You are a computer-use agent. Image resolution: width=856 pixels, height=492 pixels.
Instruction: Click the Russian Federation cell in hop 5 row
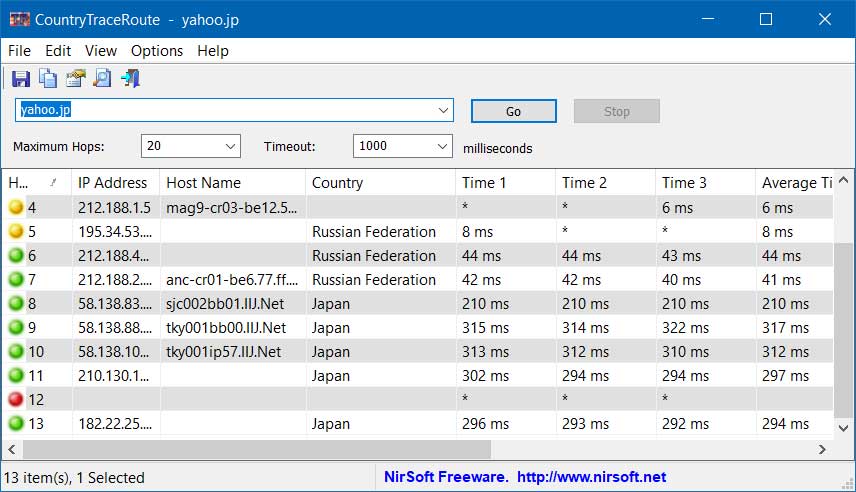coord(374,232)
